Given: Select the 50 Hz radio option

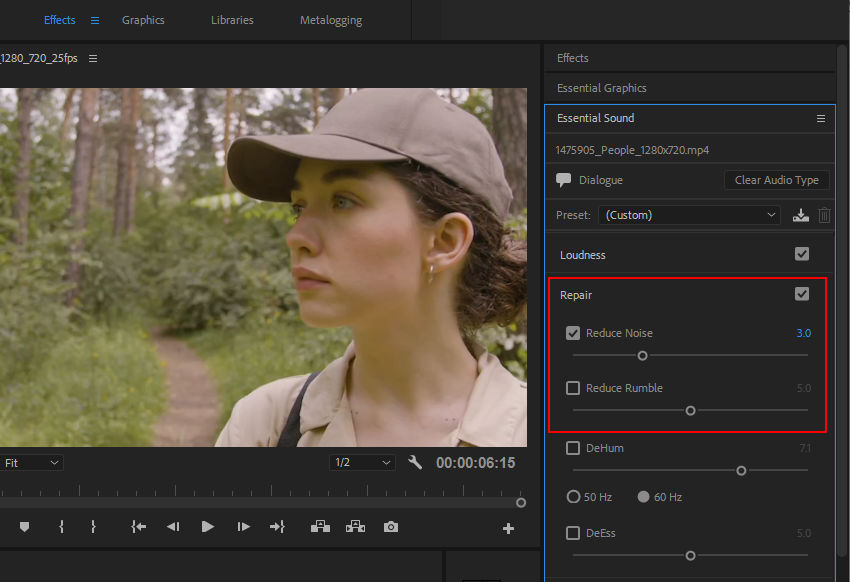Looking at the screenshot, I should coord(573,497).
